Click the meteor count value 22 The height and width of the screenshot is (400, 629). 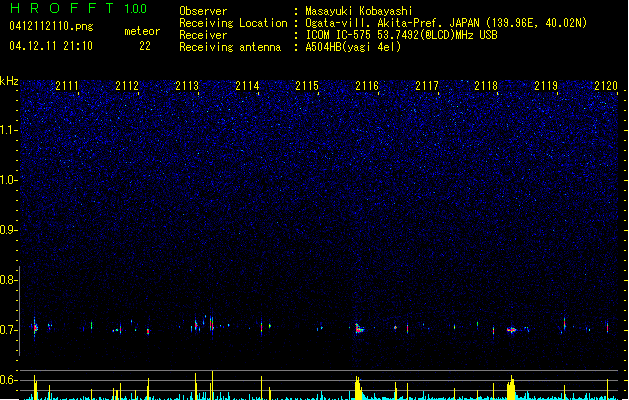pos(145,46)
